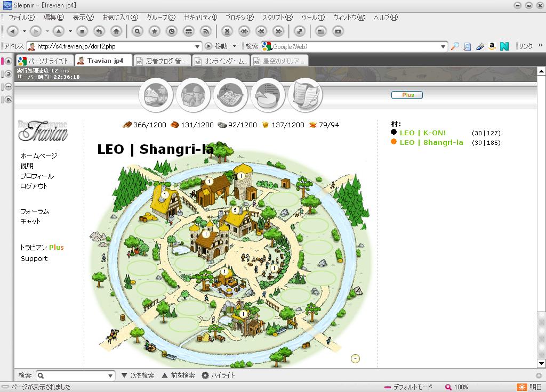Screen dimensions: 546x392
Task: Toggle fullscreen with the diagonal arrow button
Action: 300,31
